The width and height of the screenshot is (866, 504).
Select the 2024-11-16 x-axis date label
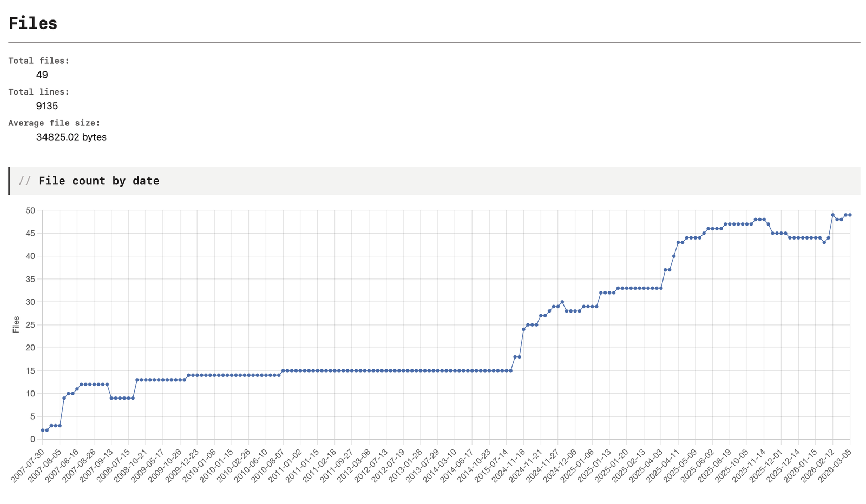click(x=508, y=466)
